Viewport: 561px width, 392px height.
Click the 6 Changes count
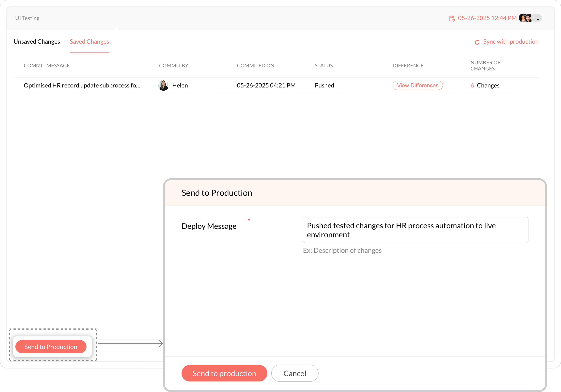coord(485,85)
